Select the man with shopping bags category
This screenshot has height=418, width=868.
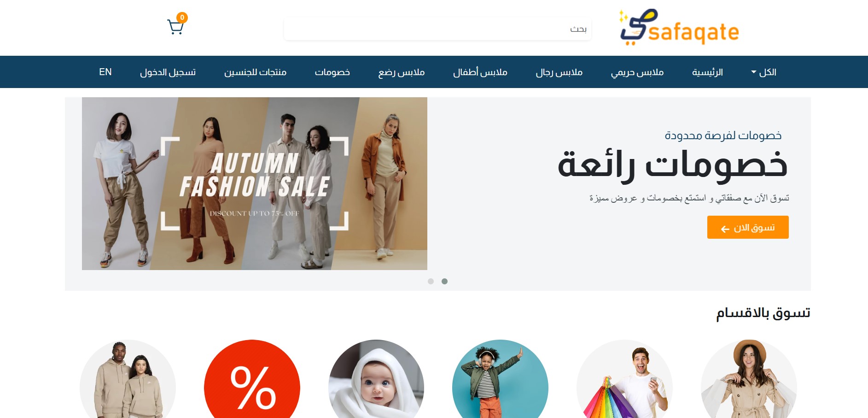[624, 379]
